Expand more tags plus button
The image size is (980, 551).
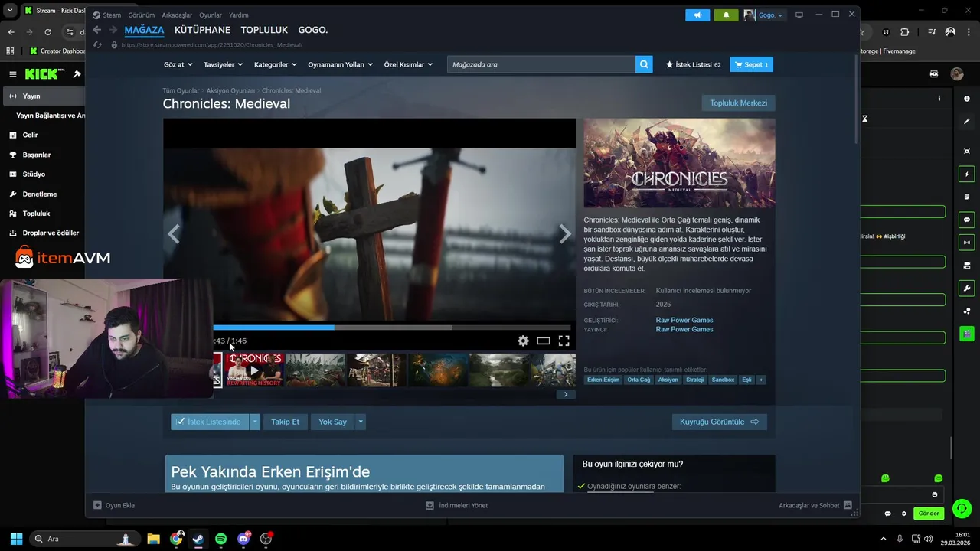coord(760,380)
